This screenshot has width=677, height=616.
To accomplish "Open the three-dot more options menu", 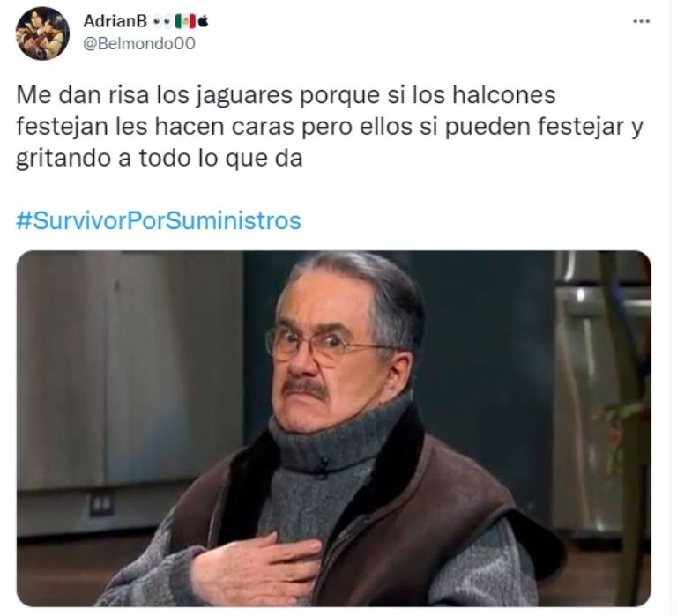I will 641,21.
